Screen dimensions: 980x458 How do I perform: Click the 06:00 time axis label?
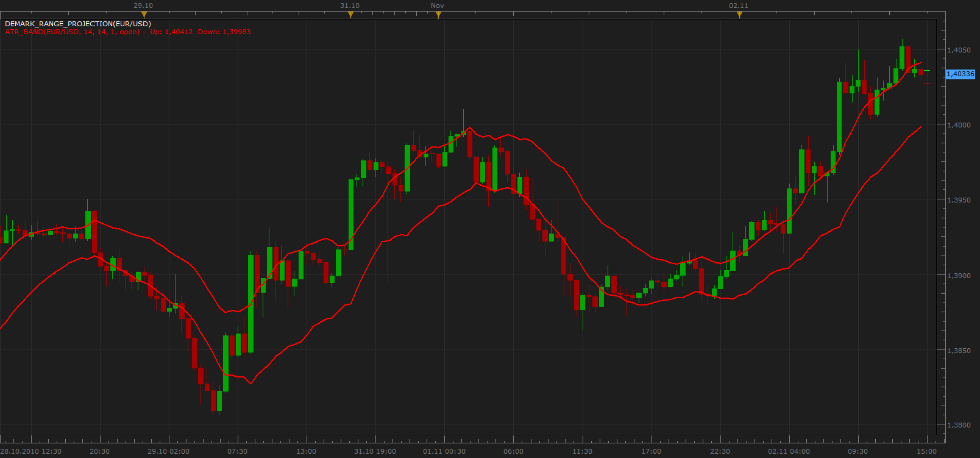[513, 451]
